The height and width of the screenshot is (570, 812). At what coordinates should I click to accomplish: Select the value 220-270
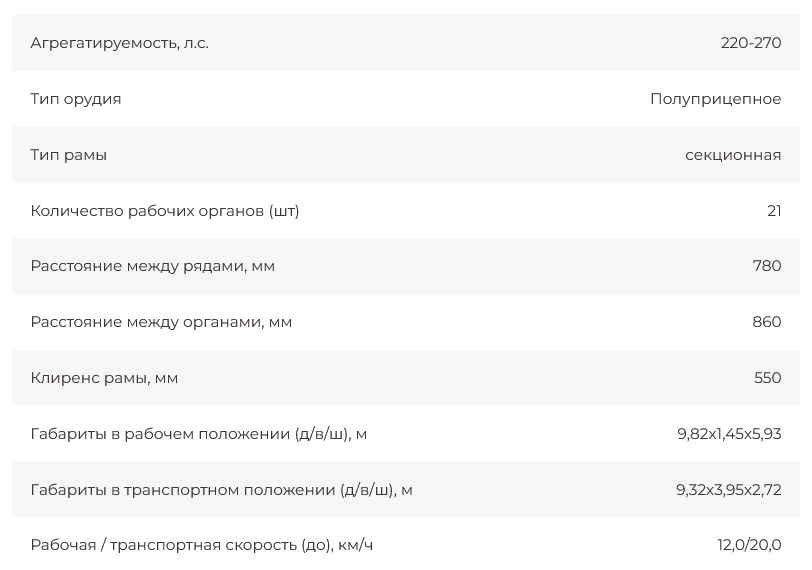[x=750, y=43]
